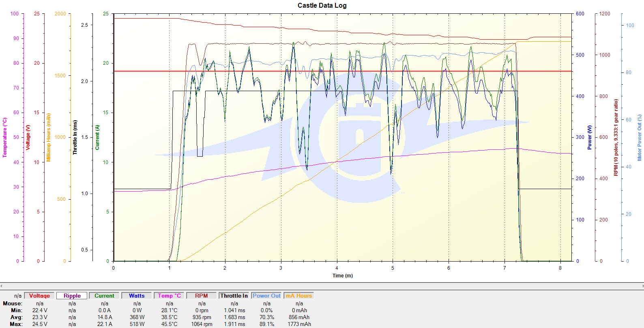Toggle the Current series button
Image resolution: width=644 pixels, height=328 pixels.
(x=104, y=296)
